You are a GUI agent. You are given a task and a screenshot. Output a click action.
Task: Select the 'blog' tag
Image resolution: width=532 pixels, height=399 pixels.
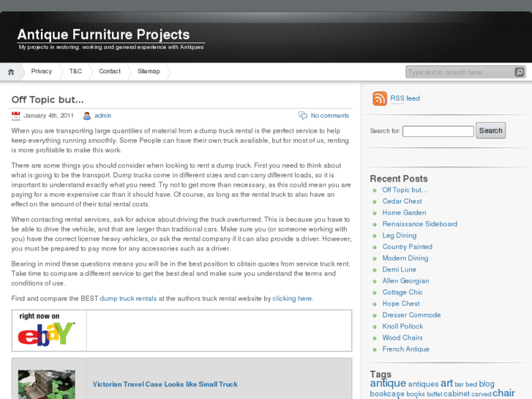point(487,384)
